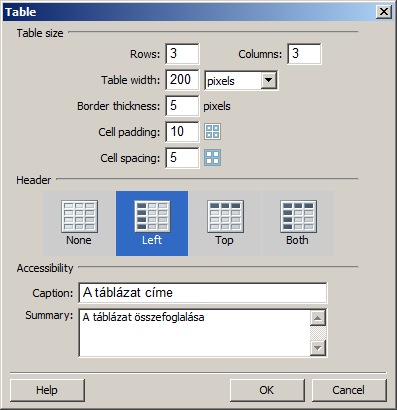Click the Cell padding value field
Screen dimensions: 397x410
pos(182,132)
